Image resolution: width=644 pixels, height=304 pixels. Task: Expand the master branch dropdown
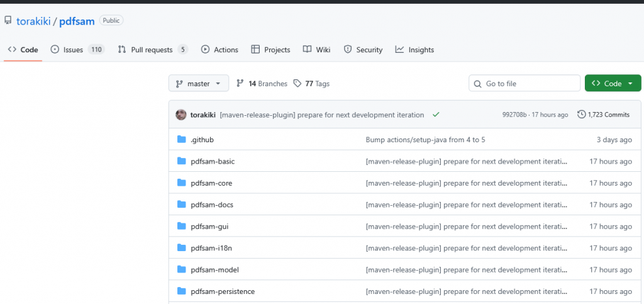198,84
